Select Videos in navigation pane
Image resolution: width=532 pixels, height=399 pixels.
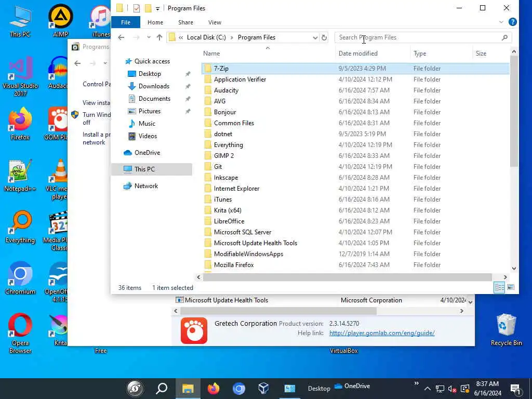click(x=148, y=136)
